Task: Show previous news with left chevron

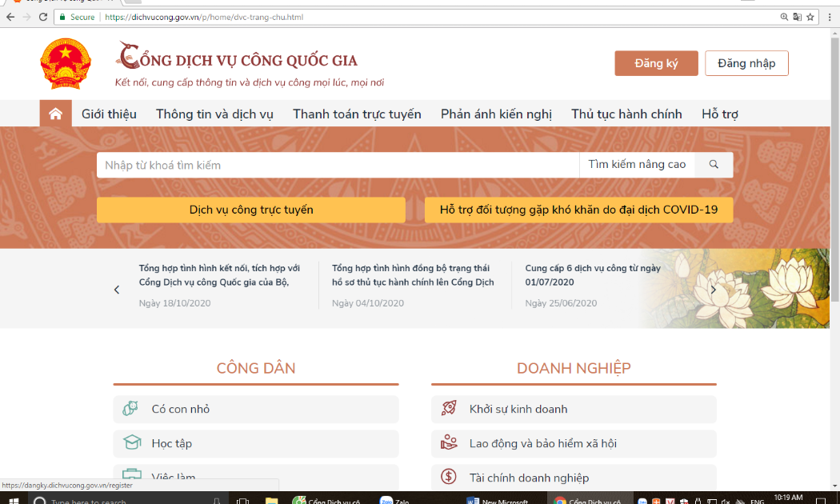Action: tap(117, 290)
